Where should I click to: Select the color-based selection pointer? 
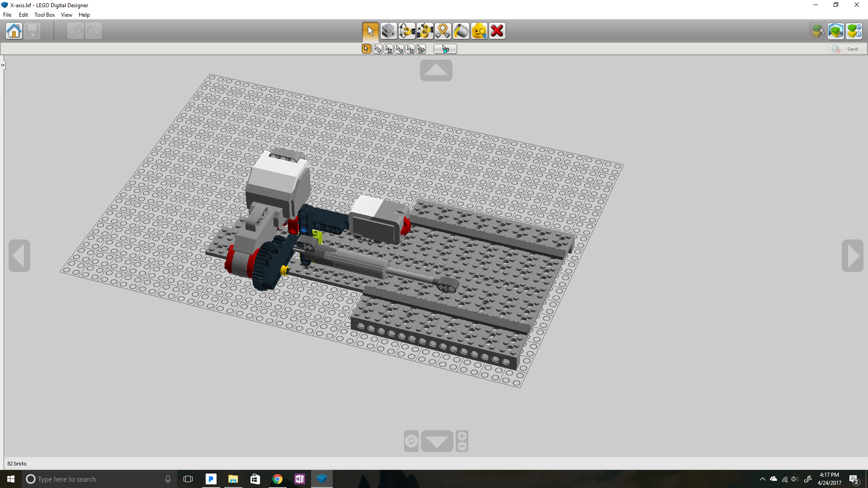click(x=400, y=49)
